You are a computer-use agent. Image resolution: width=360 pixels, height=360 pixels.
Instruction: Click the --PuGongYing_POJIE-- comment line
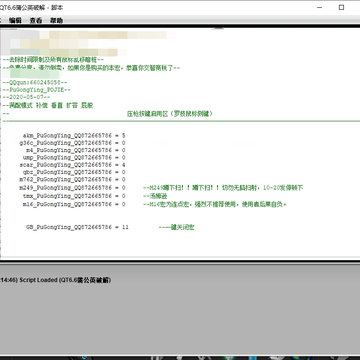[x=37, y=90]
